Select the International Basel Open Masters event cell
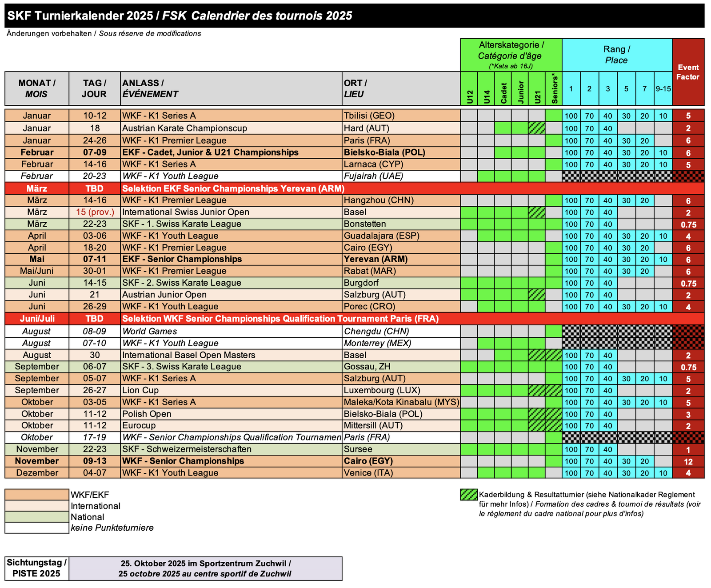The image size is (711, 588). (x=231, y=355)
